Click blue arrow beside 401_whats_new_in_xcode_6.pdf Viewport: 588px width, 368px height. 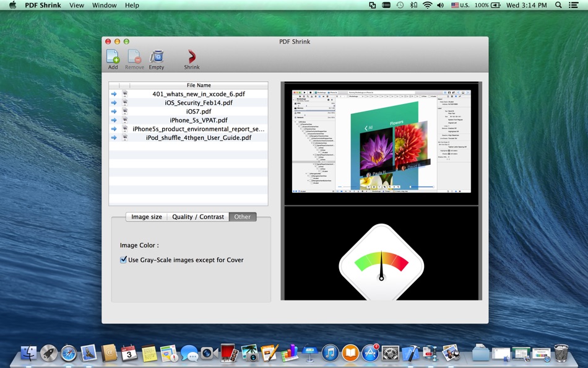click(x=114, y=94)
